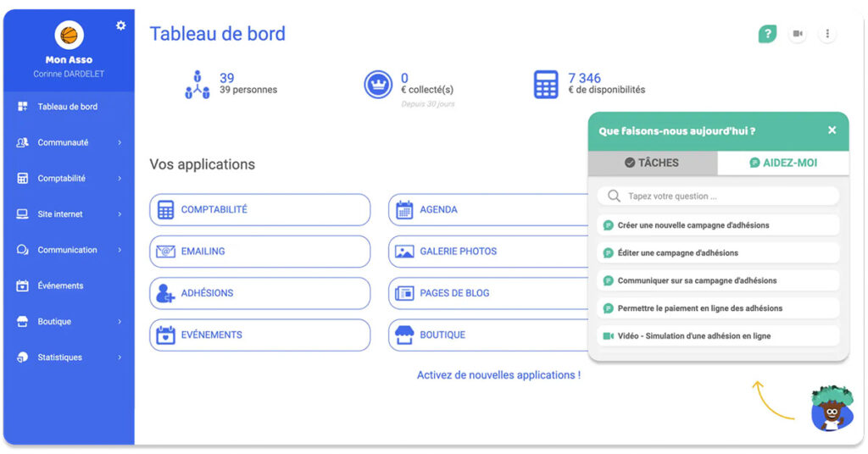Click the crown icon for collected euros
Viewport: 868px width, 454px height.
(x=377, y=84)
